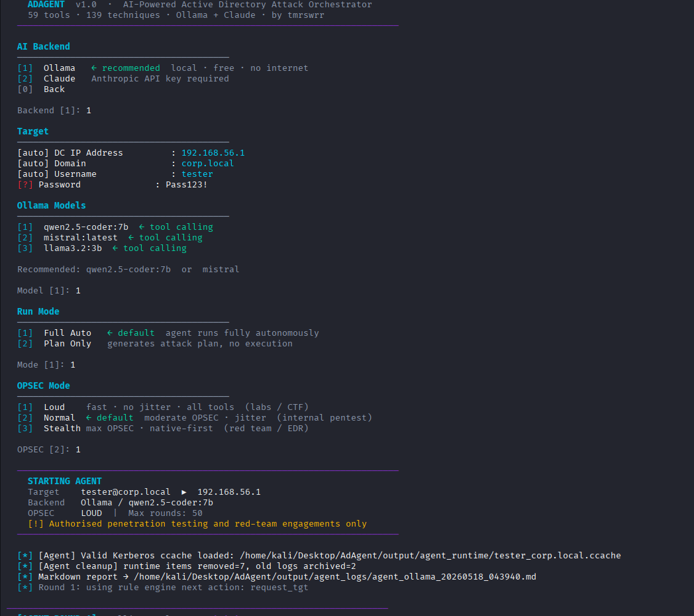Click the 'Agent cleanup' log line
The height and width of the screenshot is (616, 694).
click(x=186, y=566)
